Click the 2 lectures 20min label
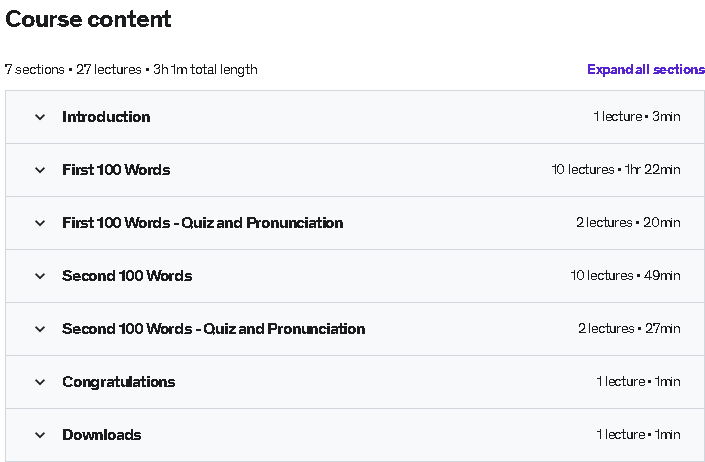The image size is (705, 462). point(629,222)
